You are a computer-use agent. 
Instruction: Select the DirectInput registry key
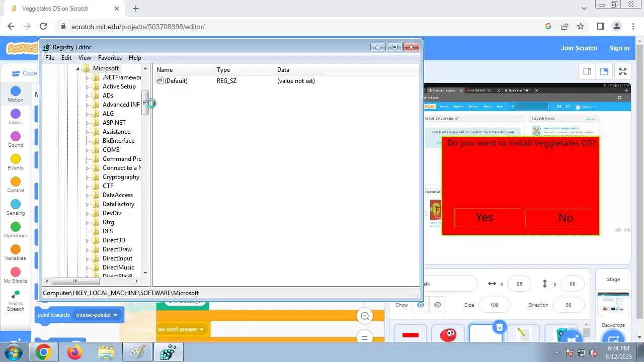coord(117,258)
